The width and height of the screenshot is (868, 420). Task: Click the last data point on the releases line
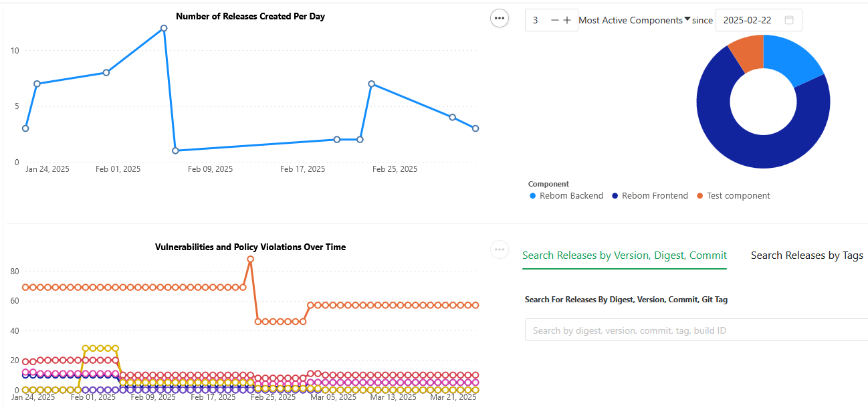(x=475, y=128)
